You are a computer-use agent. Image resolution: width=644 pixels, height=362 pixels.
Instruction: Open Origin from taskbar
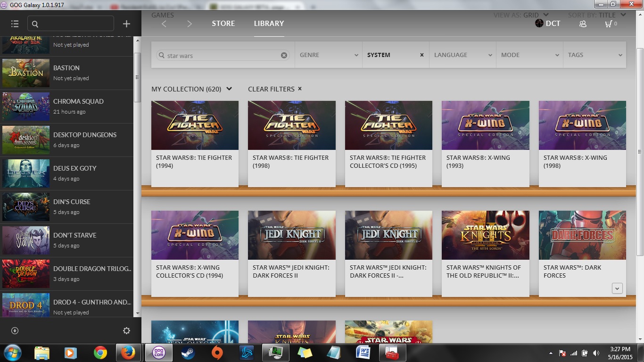217,353
